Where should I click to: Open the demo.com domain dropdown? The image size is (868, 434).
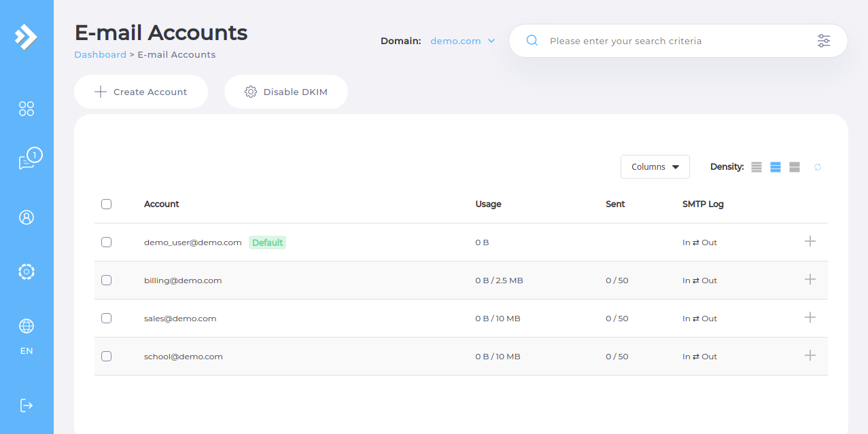click(x=463, y=41)
